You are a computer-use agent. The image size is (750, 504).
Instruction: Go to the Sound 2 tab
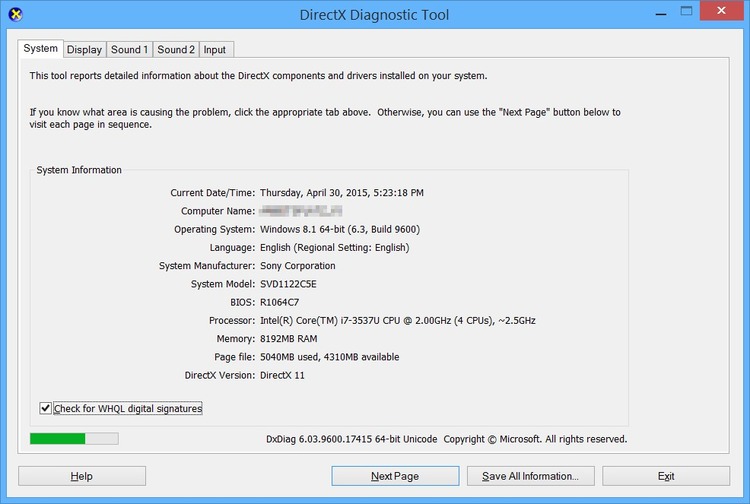pyautogui.click(x=176, y=50)
